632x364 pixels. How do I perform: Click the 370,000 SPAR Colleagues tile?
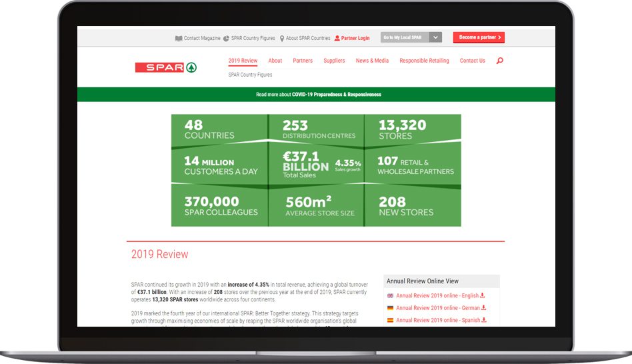coord(220,205)
